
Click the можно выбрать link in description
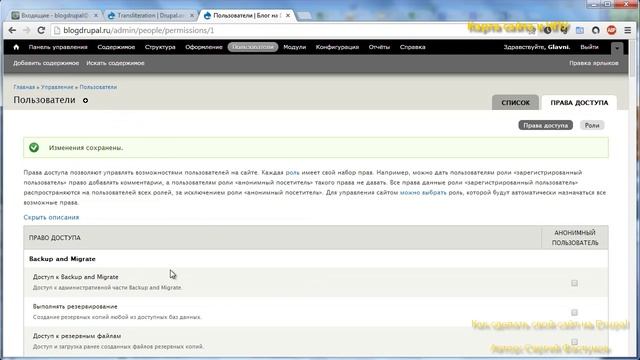pos(423,192)
